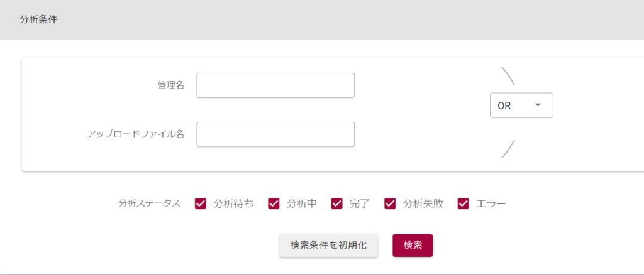This screenshot has height=275, width=644.
Task: Focus the アップロードファイル名 input box
Action: coord(275,134)
